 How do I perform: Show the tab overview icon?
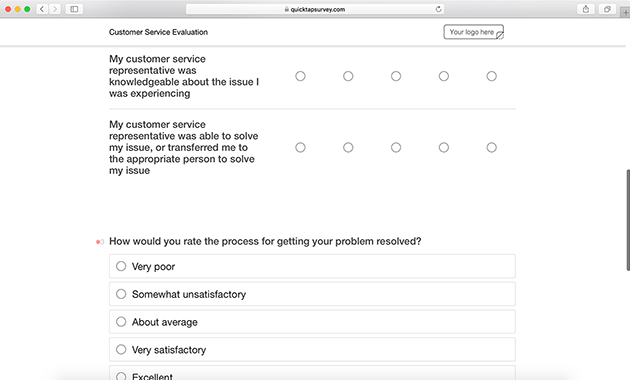[607, 9]
